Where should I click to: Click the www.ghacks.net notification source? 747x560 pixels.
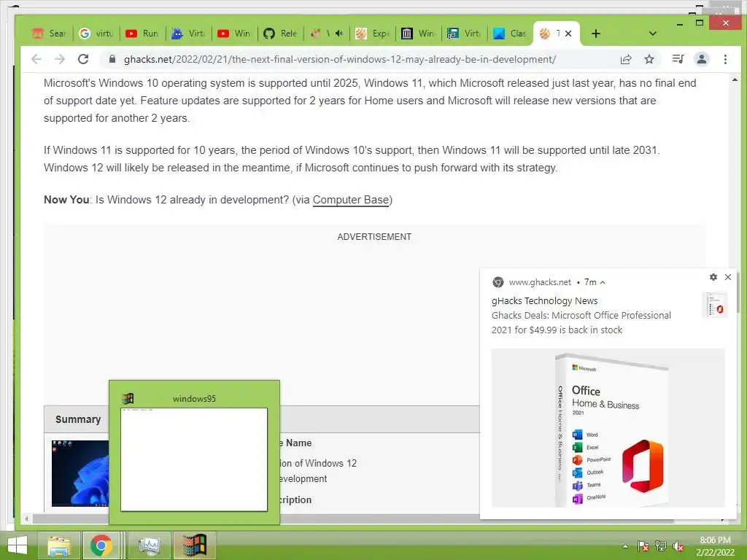coord(540,282)
